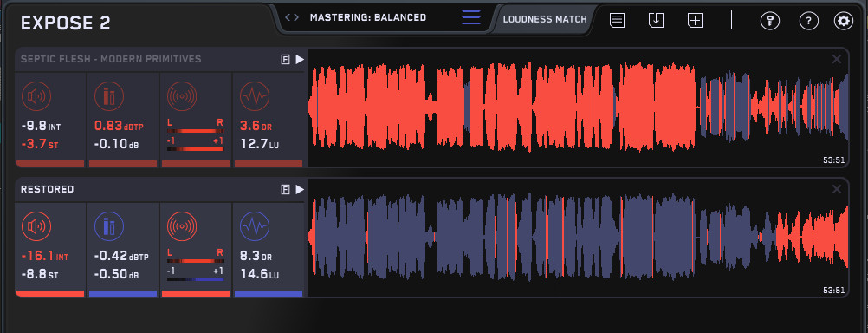Click the 3.6 DR dynamic range value
Image resolution: width=868 pixels, height=333 pixels.
point(256,127)
